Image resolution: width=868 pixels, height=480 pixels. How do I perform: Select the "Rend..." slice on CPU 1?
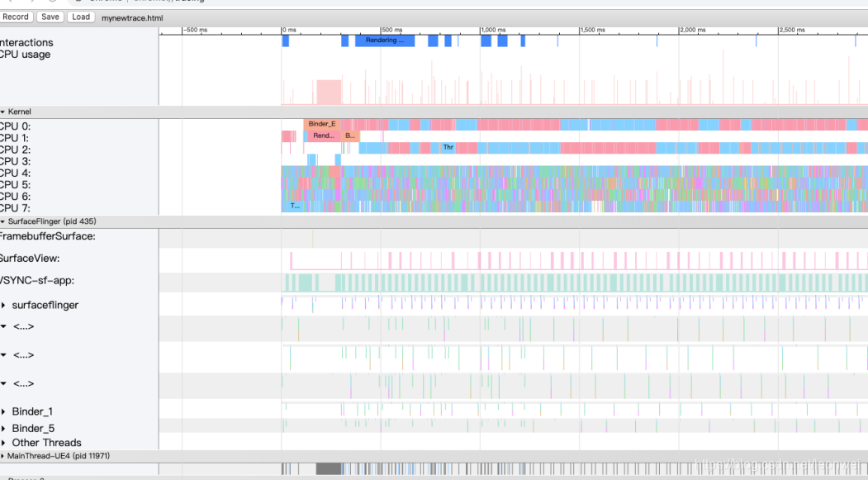(324, 135)
